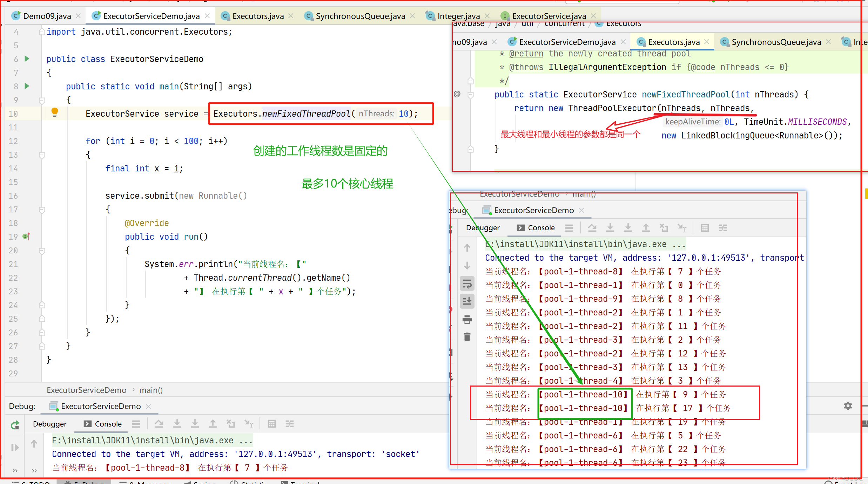Run ExecutorServiceDemo class from line 6 gutter arrow
The height and width of the screenshot is (484, 868).
tap(27, 59)
